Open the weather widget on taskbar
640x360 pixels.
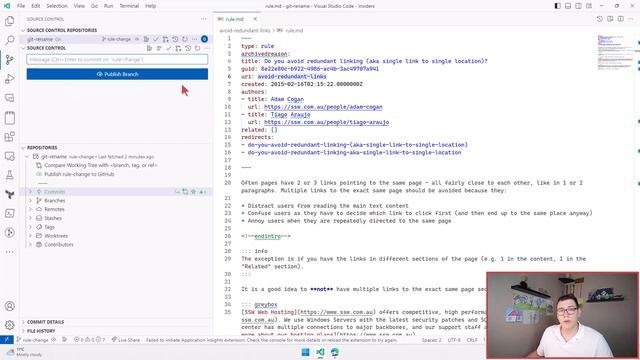tap(24, 352)
